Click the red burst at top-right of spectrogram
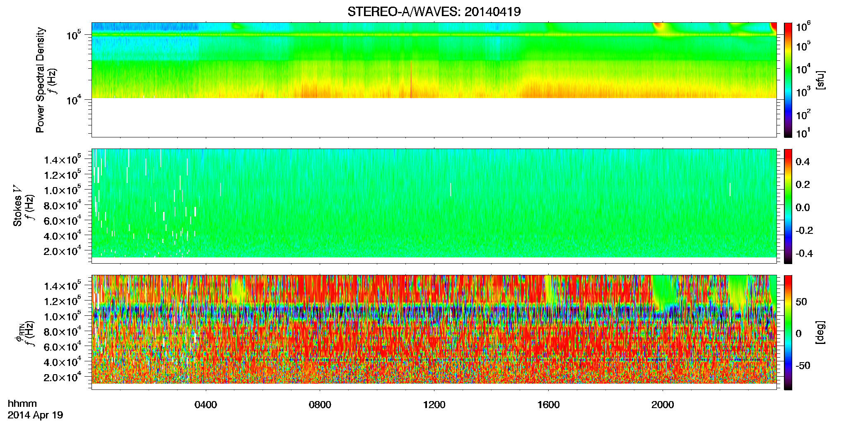Screen dimensions: 868x447 tap(774, 28)
